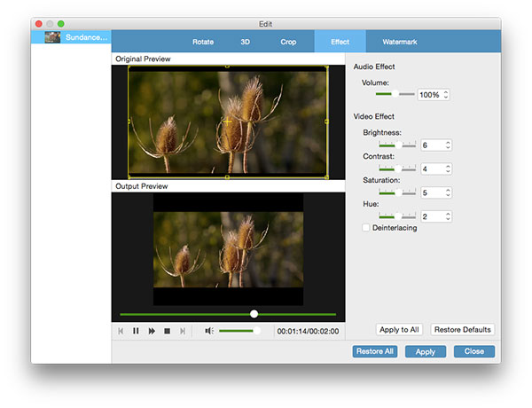
Task: Click the green zoom window button
Action: (x=61, y=24)
